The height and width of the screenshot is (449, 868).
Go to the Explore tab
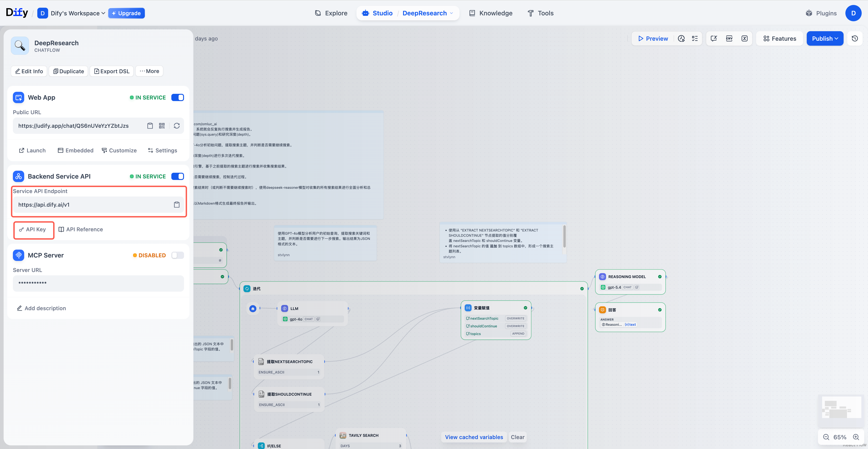331,13
